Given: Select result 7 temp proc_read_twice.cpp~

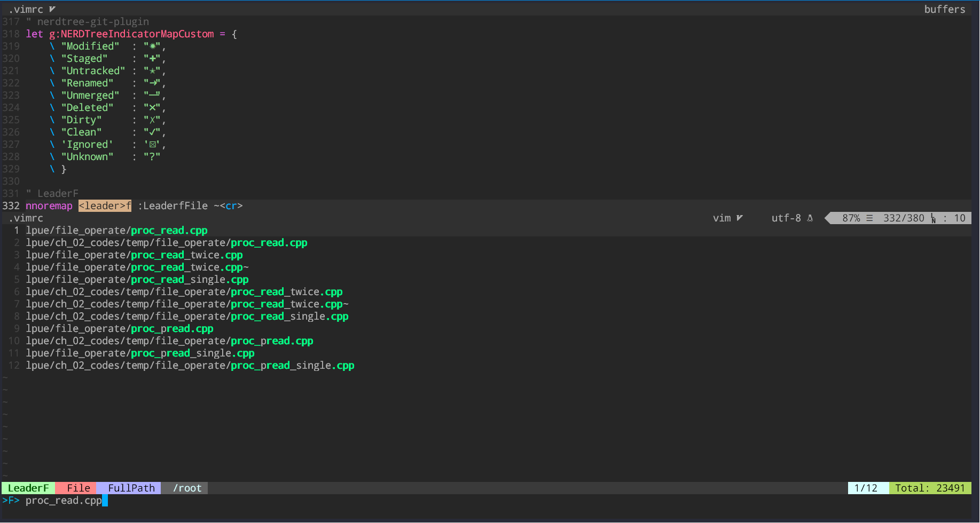Looking at the screenshot, I should [x=187, y=304].
